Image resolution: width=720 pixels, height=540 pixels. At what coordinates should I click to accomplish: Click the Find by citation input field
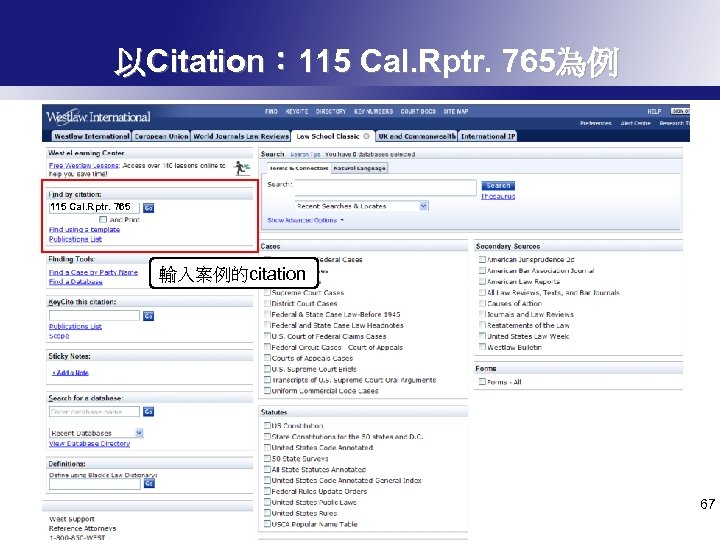(x=94, y=208)
